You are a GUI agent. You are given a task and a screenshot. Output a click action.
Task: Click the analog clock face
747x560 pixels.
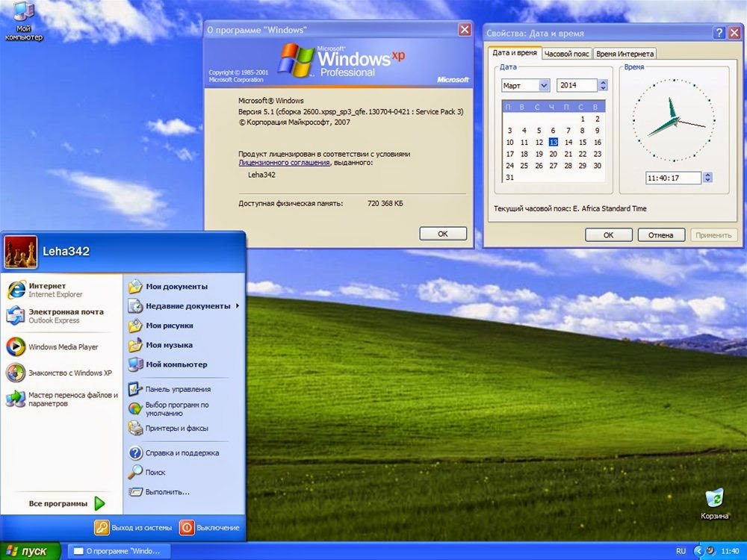pyautogui.click(x=674, y=120)
